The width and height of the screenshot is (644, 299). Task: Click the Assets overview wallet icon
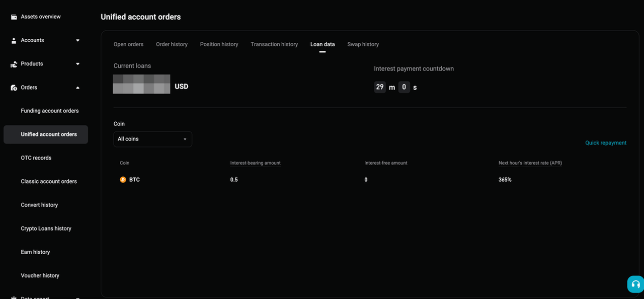click(x=14, y=17)
